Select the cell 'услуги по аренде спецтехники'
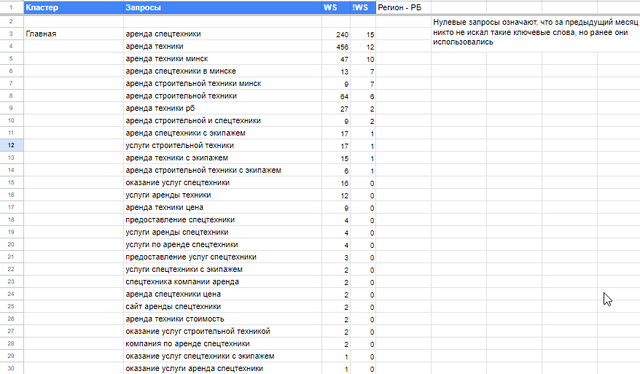This screenshot has height=374, width=640. (x=222, y=245)
